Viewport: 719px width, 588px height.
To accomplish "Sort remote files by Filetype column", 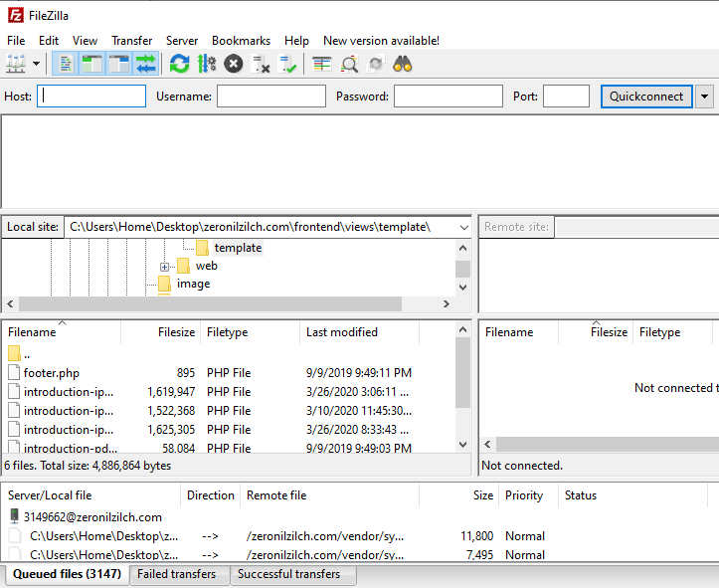I will [x=672, y=332].
